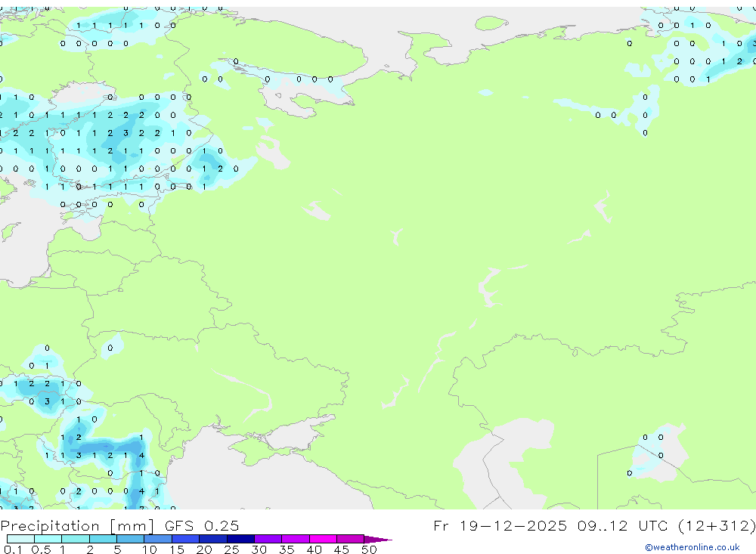Click the '30' legend scale label
This screenshot has width=756, height=554.
tap(259, 549)
